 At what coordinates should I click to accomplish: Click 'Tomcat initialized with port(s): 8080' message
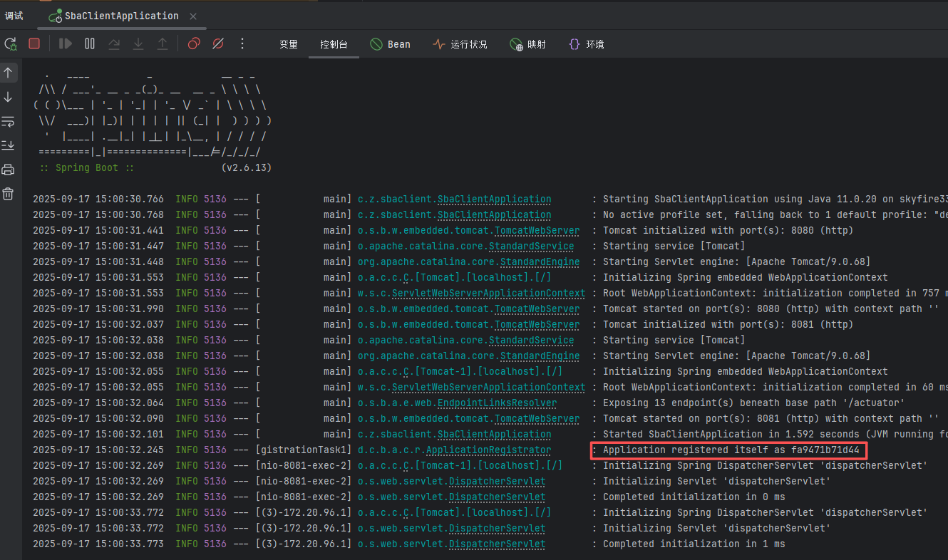tap(728, 231)
